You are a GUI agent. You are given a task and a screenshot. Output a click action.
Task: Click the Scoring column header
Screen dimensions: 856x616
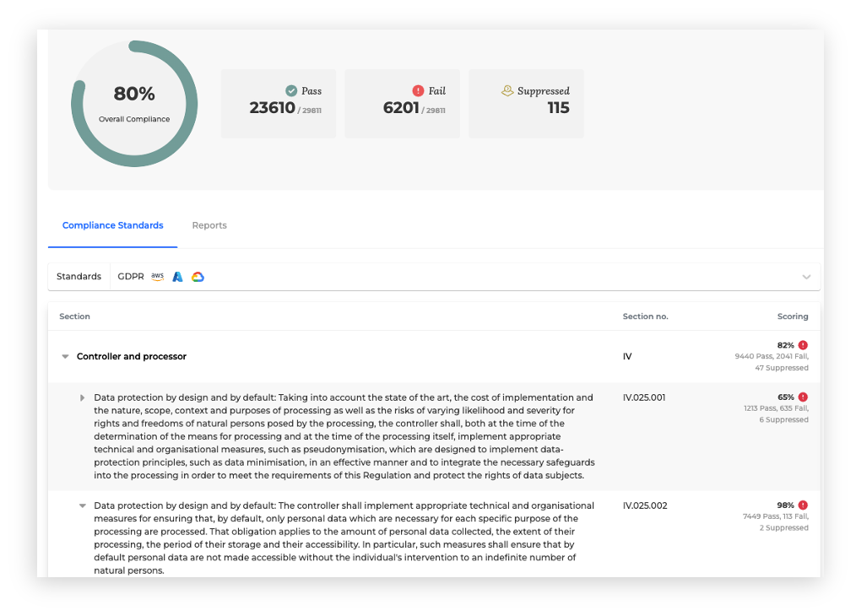pos(792,316)
